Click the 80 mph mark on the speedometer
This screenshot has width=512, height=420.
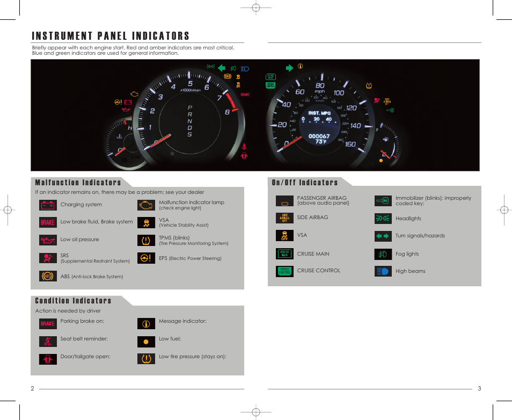tap(320, 85)
